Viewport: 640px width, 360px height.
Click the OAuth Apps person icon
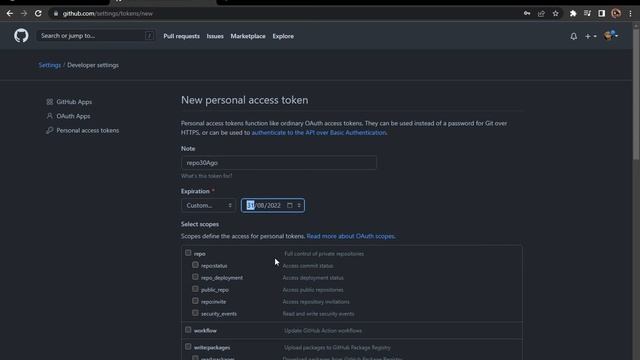(x=49, y=116)
